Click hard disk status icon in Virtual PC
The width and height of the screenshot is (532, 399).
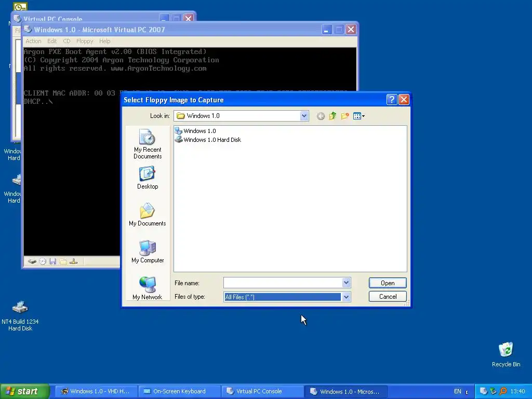pos(32,261)
